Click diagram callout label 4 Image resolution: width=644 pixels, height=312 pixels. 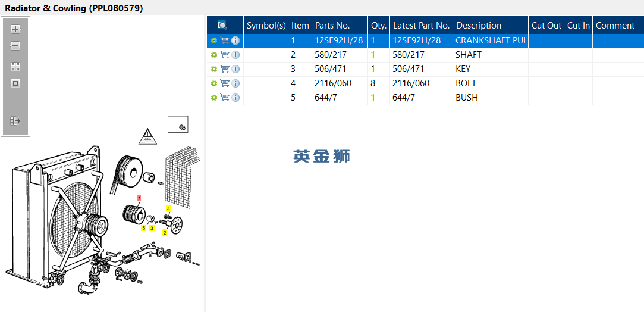pos(168,209)
